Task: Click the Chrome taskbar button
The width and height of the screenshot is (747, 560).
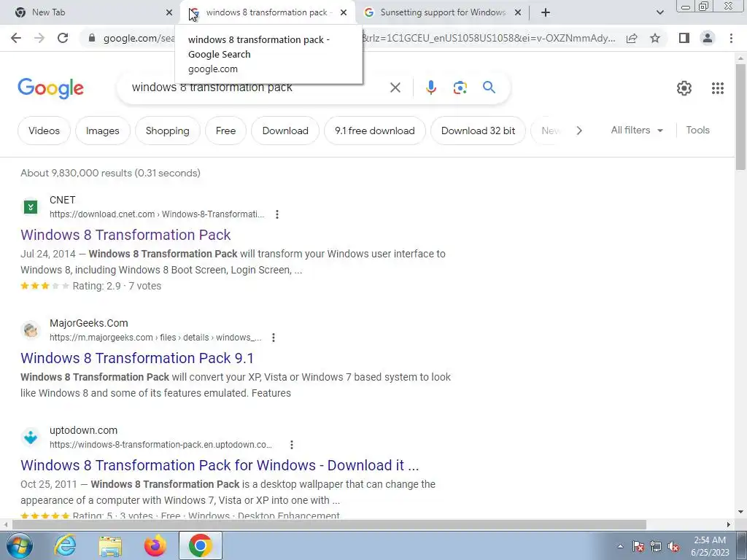Action: click(x=201, y=545)
